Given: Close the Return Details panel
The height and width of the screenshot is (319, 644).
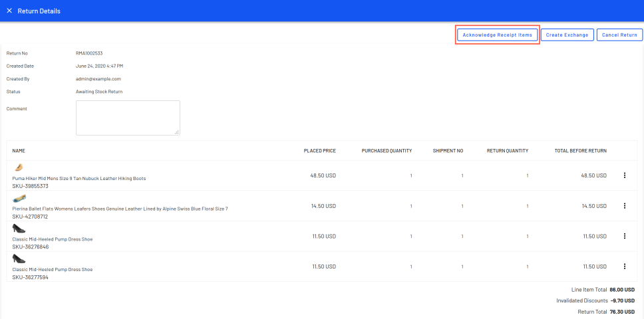Looking at the screenshot, I should click(9, 11).
